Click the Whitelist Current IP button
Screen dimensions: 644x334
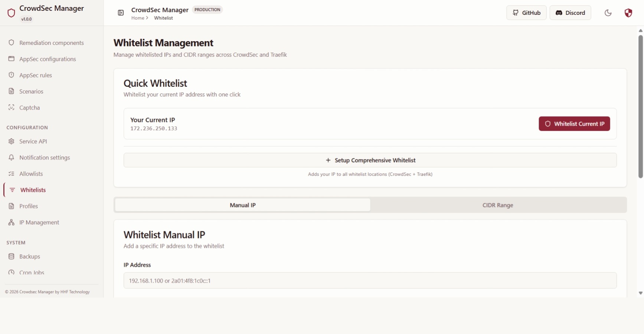[x=574, y=123]
